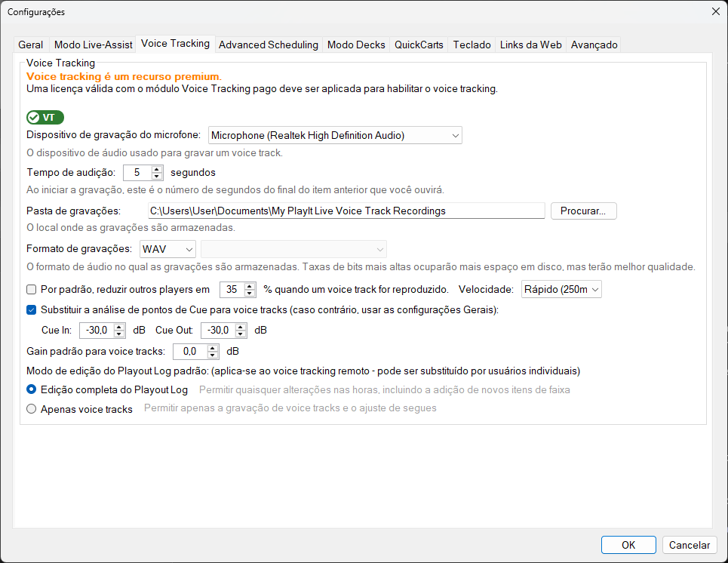The width and height of the screenshot is (728, 563).
Task: Open microphone recording device dropdown
Action: click(335, 135)
